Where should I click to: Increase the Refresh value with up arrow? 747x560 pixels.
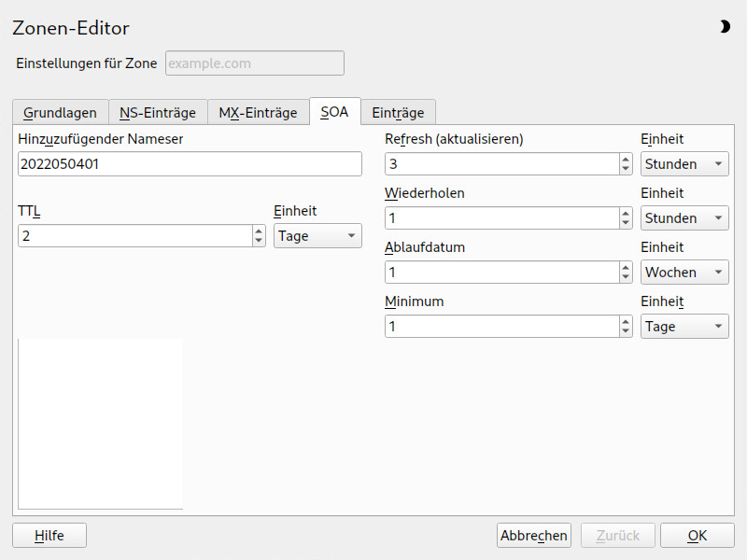[x=626, y=159]
